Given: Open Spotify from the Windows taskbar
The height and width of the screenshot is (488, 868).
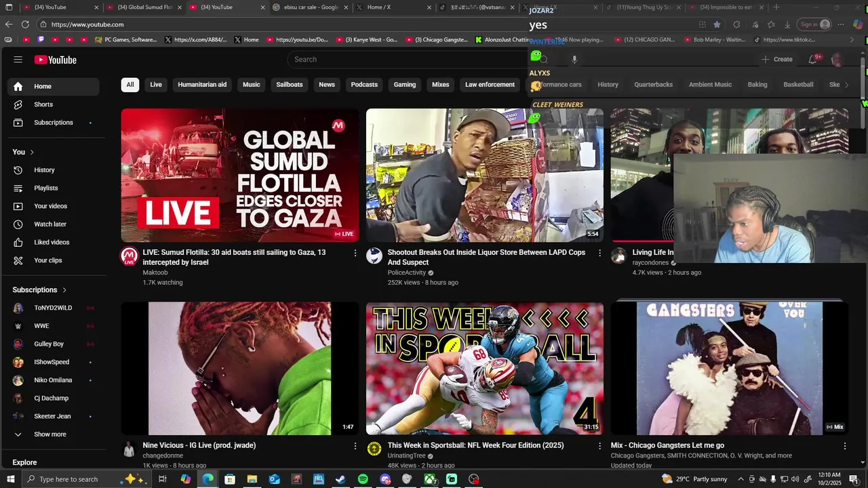Looking at the screenshot, I should [x=363, y=479].
